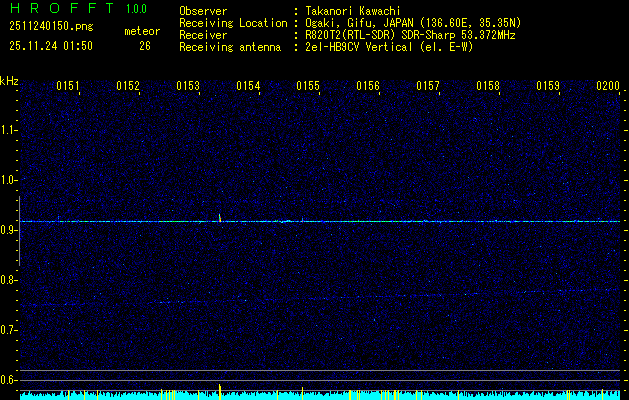The height and width of the screenshot is (400, 629).
Task: Click the date 25.11.24 01:50
Action: (51, 46)
